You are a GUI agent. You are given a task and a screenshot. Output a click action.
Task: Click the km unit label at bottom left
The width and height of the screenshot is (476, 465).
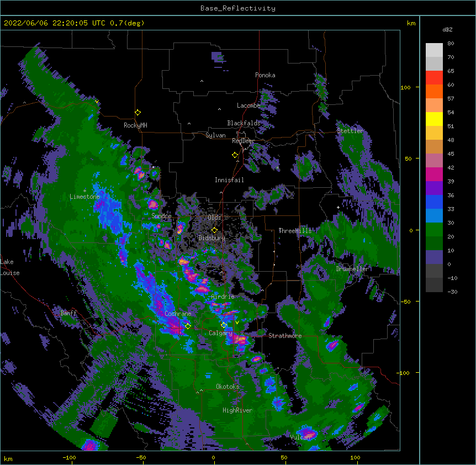tap(8, 459)
